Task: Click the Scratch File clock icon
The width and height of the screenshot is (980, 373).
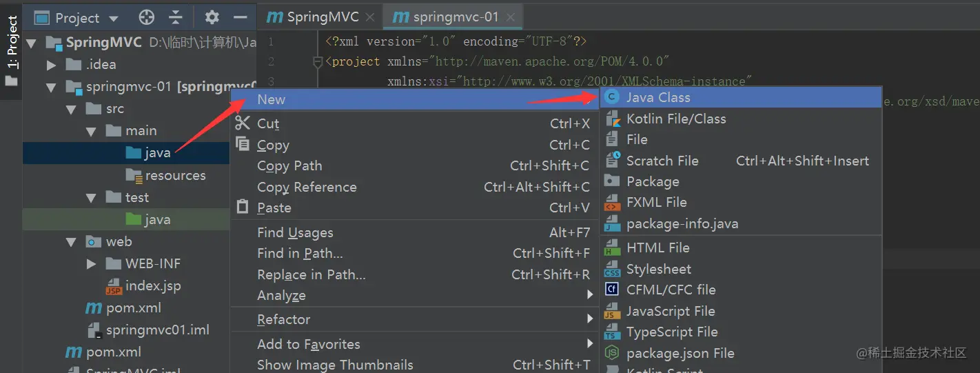Action: (612, 160)
